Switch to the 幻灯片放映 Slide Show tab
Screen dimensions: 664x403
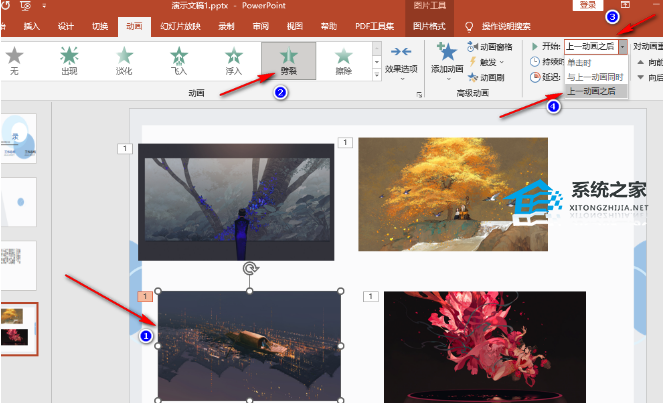180,26
